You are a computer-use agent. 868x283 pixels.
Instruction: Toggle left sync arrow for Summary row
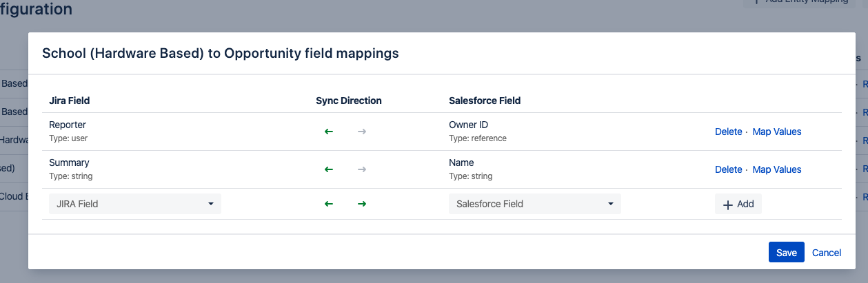[x=329, y=169]
